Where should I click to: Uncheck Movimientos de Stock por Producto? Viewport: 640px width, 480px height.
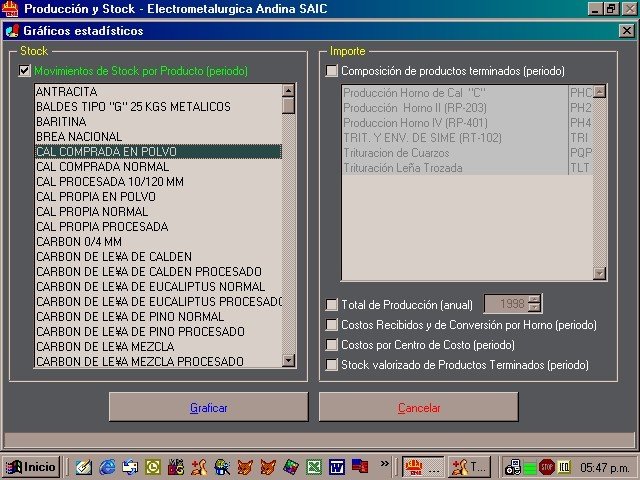pos(24,71)
